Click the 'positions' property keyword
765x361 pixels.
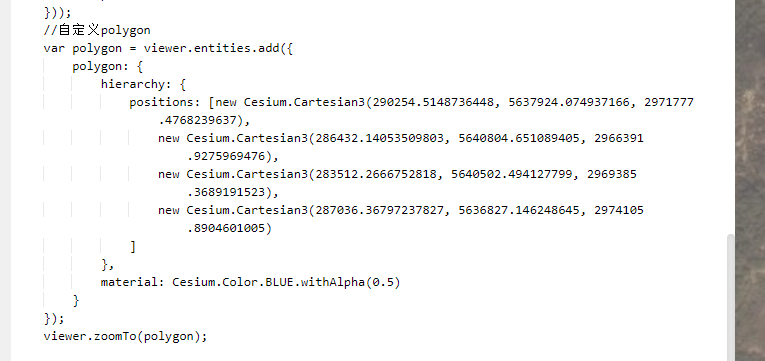coord(161,102)
